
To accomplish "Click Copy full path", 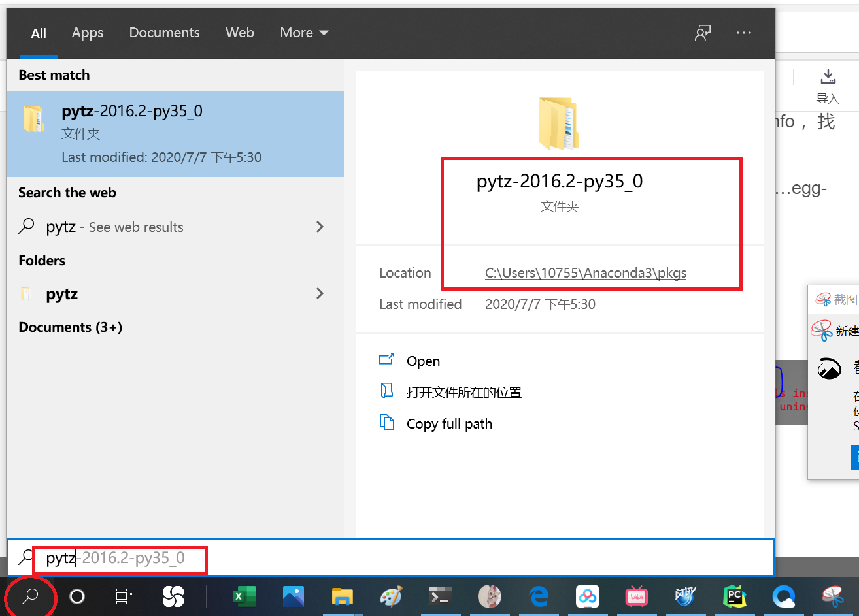I will (x=449, y=423).
